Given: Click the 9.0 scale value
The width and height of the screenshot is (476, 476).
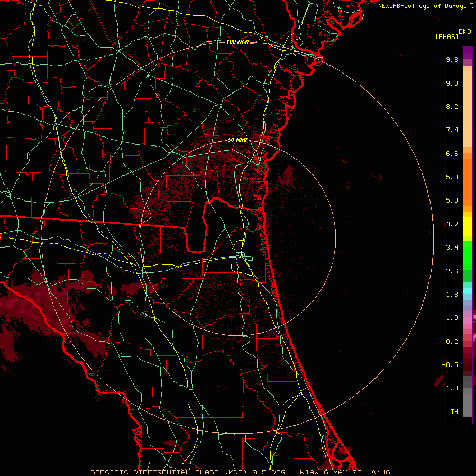Looking at the screenshot, I should click(x=452, y=83).
